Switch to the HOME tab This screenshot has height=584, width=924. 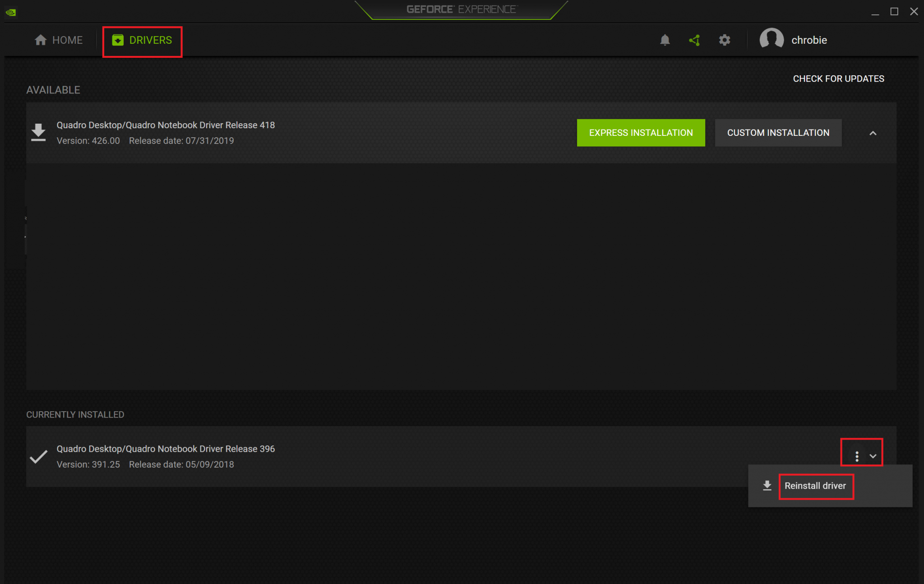pyautogui.click(x=59, y=40)
